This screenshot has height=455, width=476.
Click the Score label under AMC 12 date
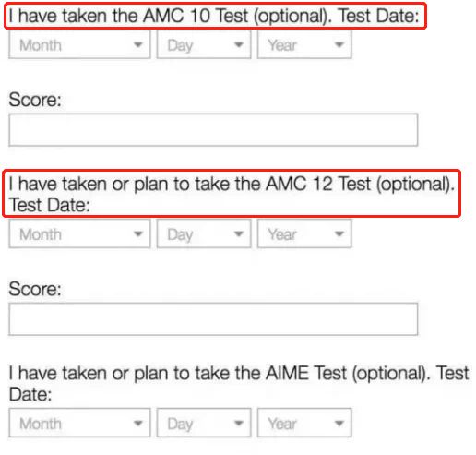tap(35, 289)
